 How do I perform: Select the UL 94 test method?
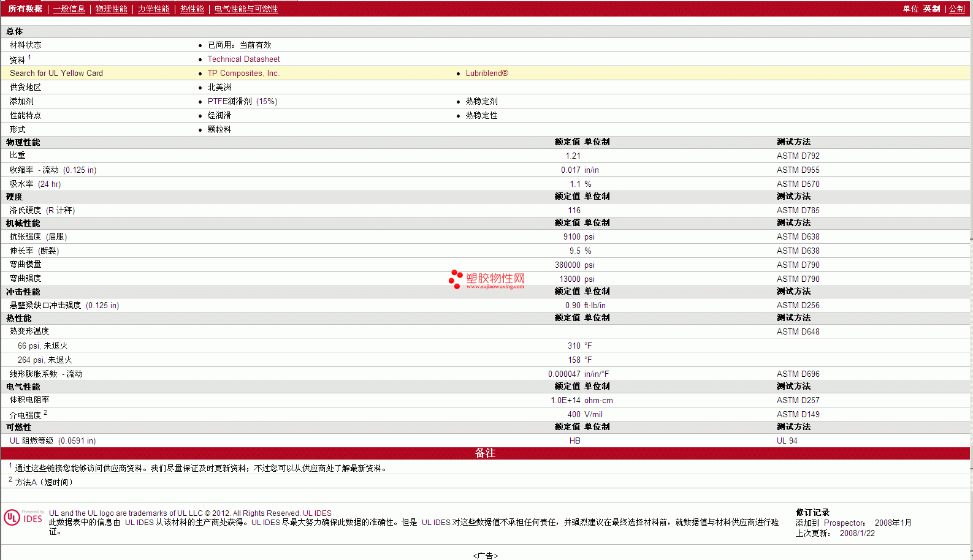click(787, 441)
